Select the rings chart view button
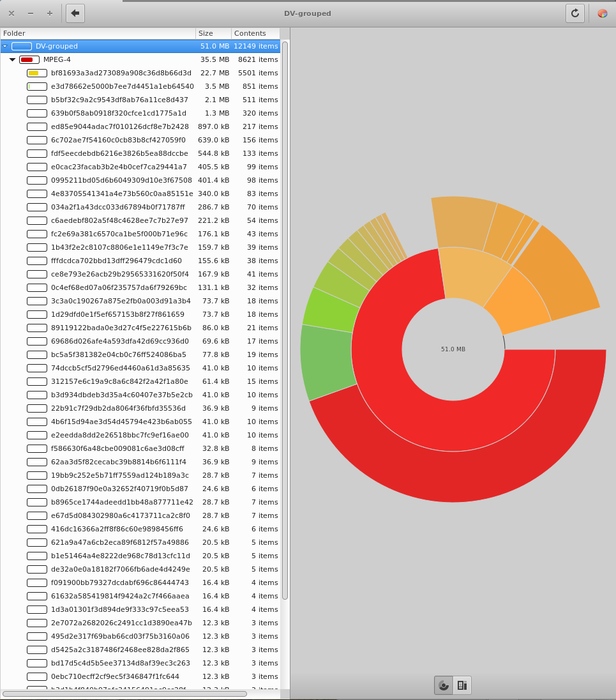The image size is (616, 700). pyautogui.click(x=444, y=685)
